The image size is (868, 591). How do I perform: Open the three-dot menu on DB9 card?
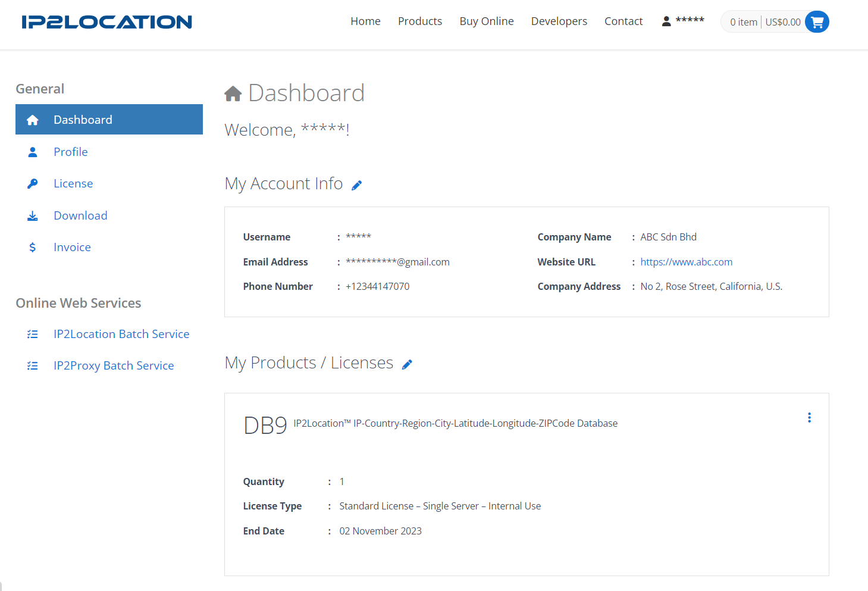[x=809, y=418]
